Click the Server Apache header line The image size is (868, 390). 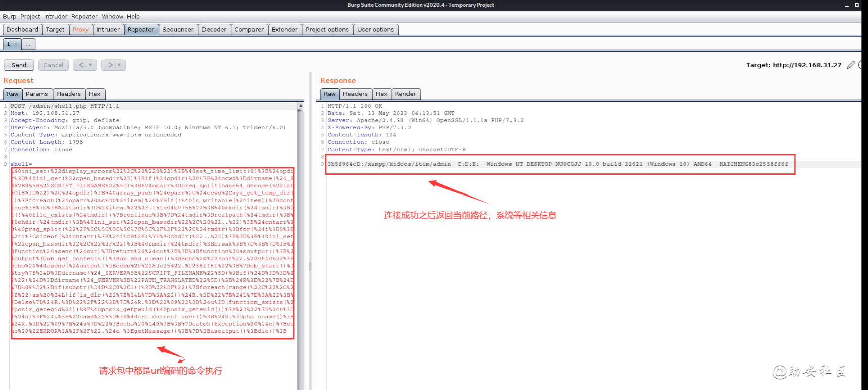[426, 120]
